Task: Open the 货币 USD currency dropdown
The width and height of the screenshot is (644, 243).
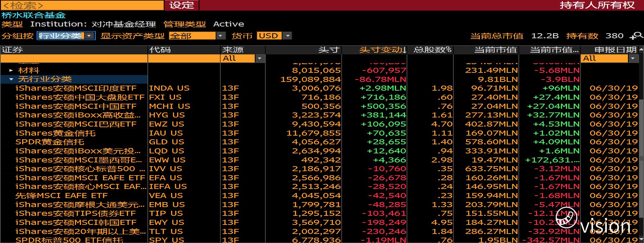Action: click(274, 36)
